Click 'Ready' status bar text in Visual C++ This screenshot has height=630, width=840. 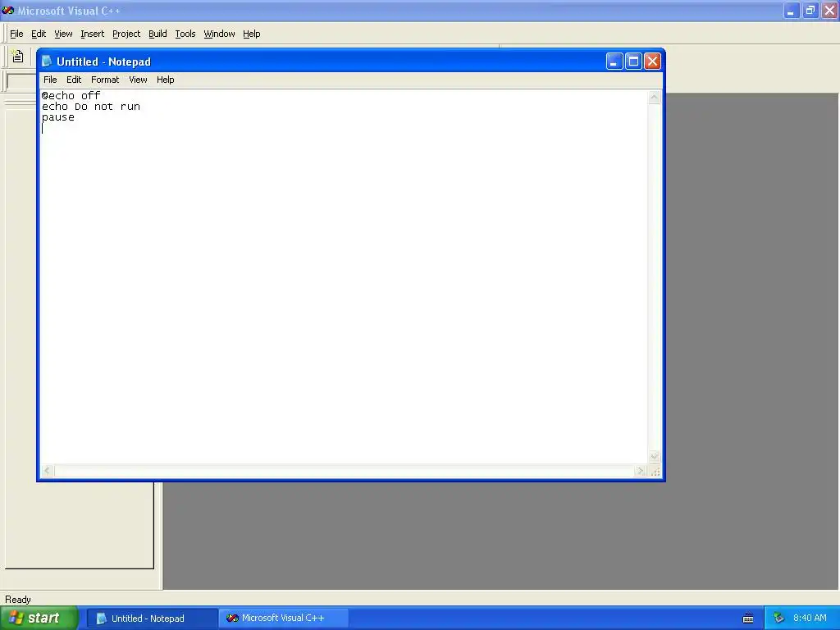[x=18, y=600]
